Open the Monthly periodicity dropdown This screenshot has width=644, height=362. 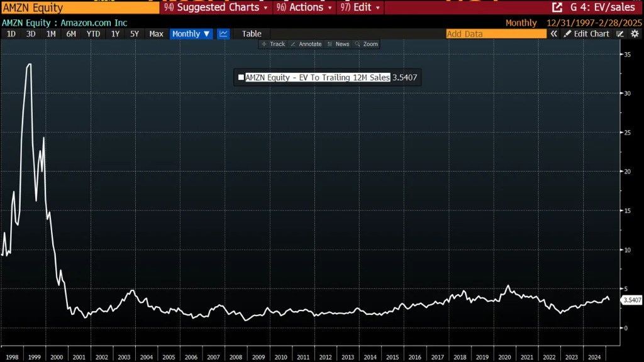click(191, 34)
